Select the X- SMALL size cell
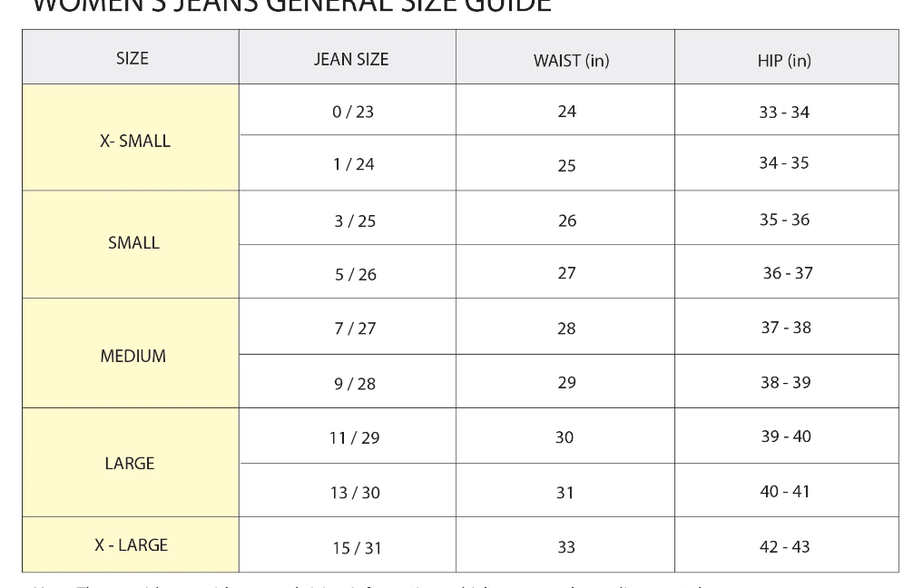913x588 pixels. tap(133, 142)
